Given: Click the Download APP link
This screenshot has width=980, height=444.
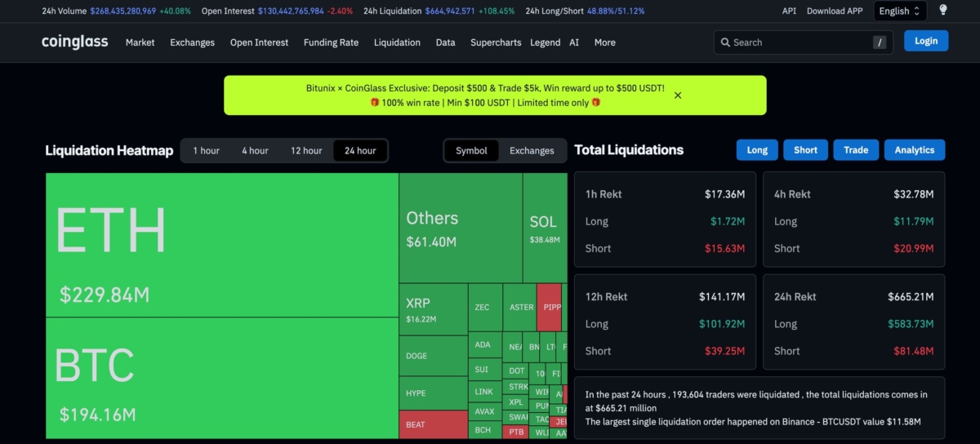Looking at the screenshot, I should pyautogui.click(x=835, y=11).
